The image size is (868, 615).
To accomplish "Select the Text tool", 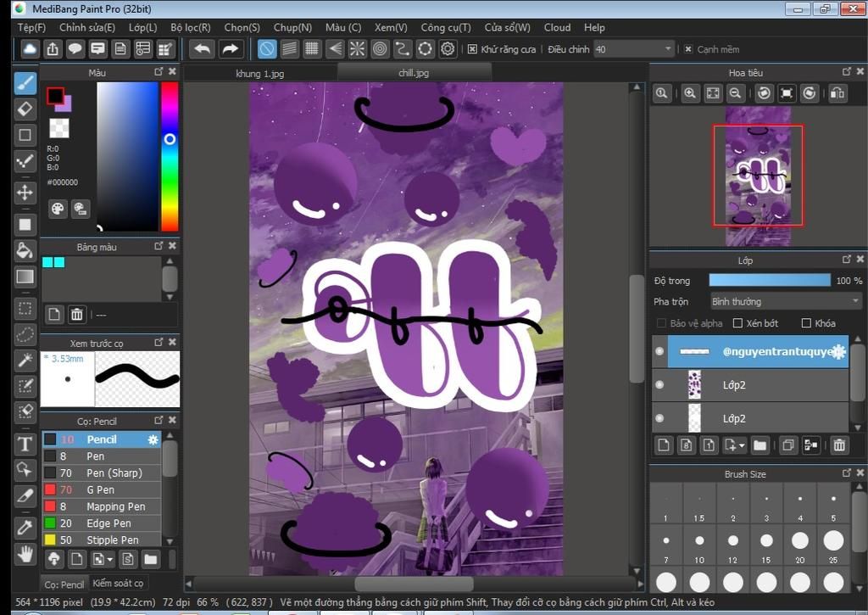I will pyautogui.click(x=25, y=444).
